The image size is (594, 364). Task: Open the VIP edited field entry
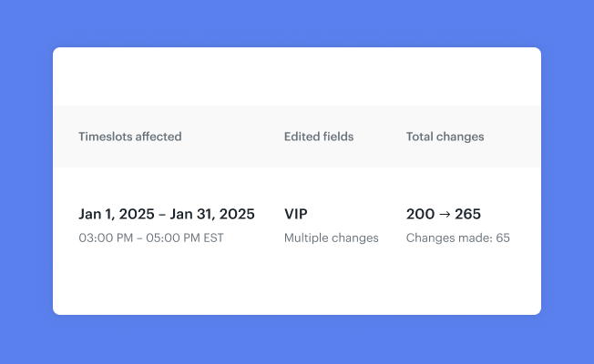pos(296,214)
